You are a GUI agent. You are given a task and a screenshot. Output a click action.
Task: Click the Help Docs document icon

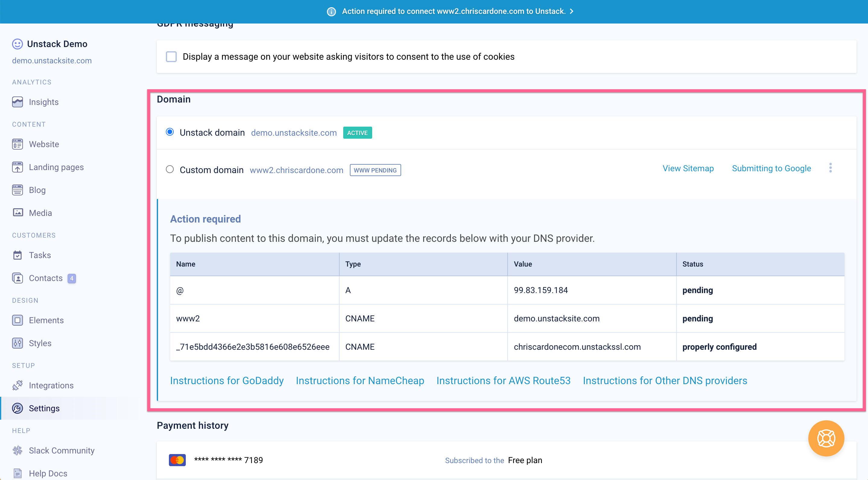17,473
